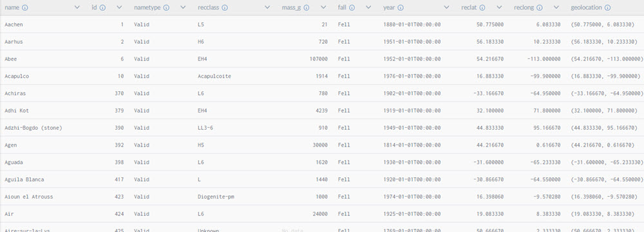
Task: Click the recclass header label
Action: pos(209,8)
